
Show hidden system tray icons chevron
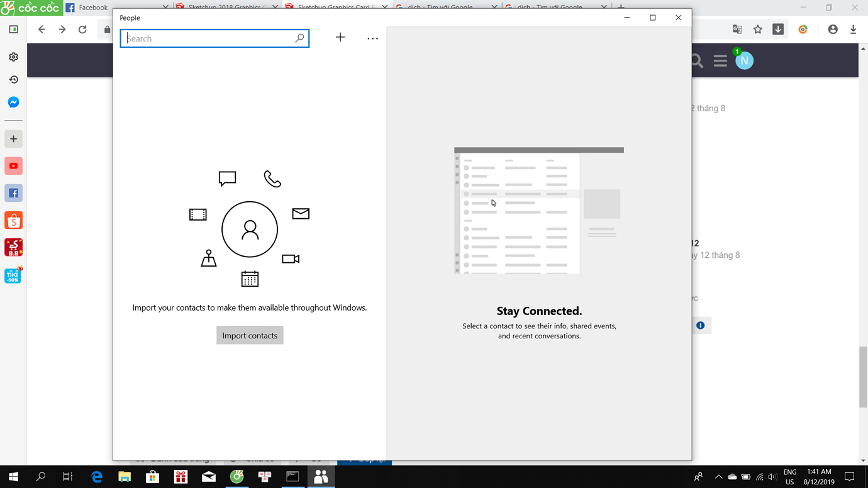(718, 477)
